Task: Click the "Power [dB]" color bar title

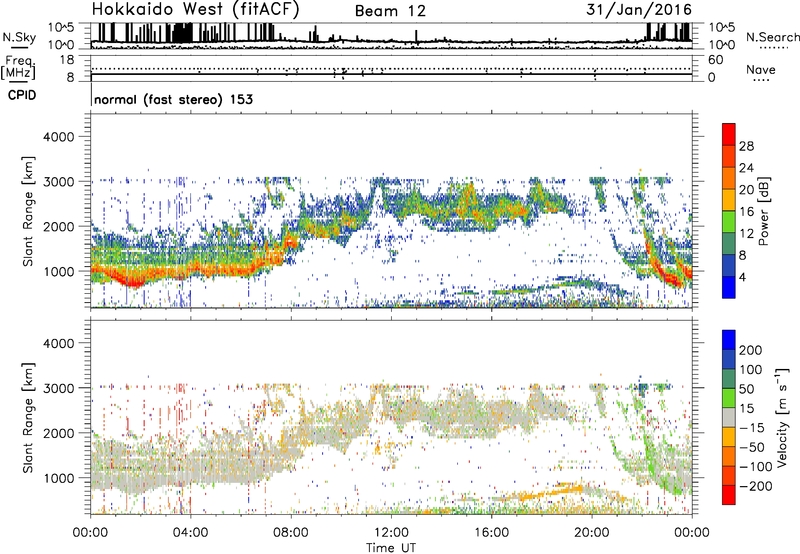Action: pyautogui.click(x=763, y=211)
